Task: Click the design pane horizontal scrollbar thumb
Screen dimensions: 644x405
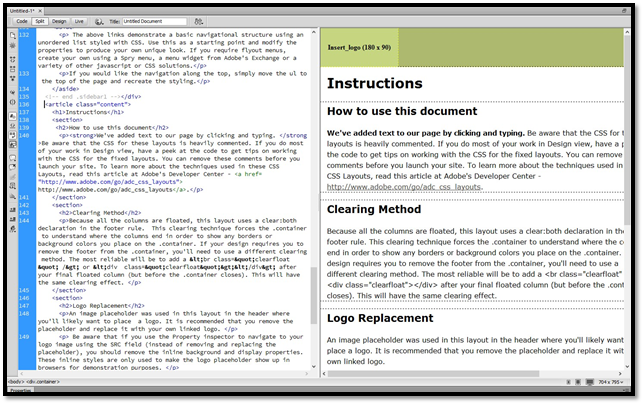Action: (433, 373)
